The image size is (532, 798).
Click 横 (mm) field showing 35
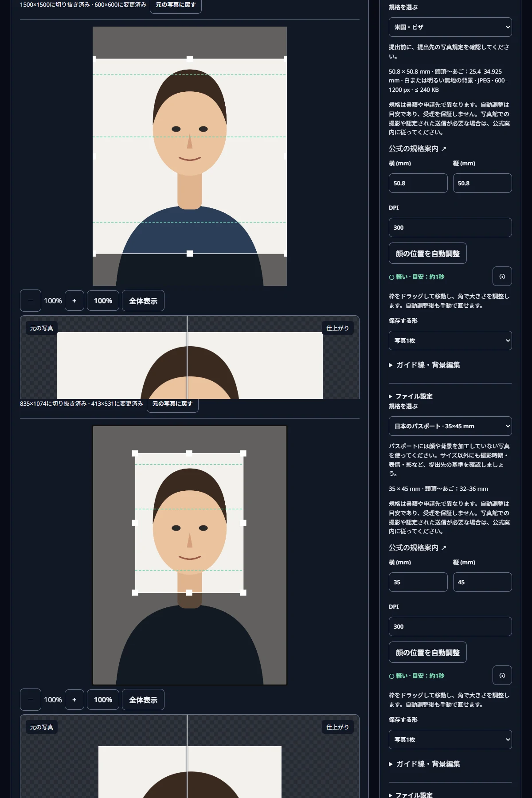(418, 582)
